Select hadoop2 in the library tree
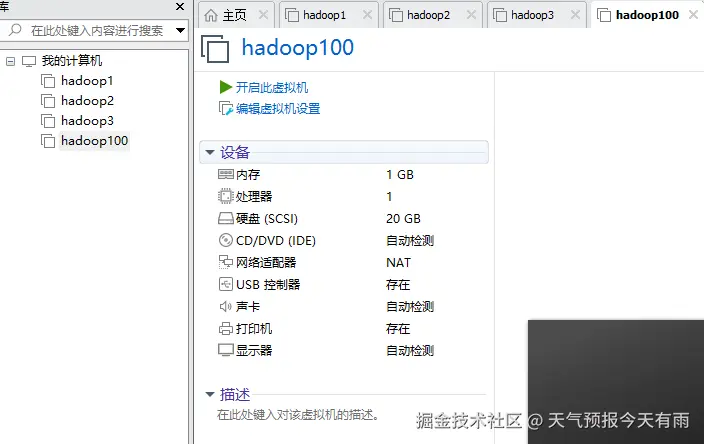Viewport: 704px width, 444px height. coord(87,101)
